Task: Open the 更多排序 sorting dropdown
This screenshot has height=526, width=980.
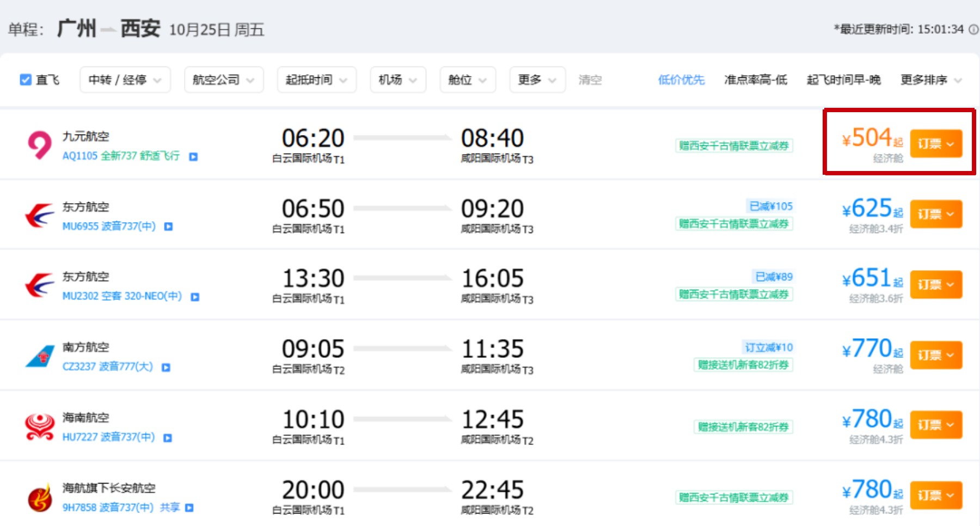Action: point(932,80)
